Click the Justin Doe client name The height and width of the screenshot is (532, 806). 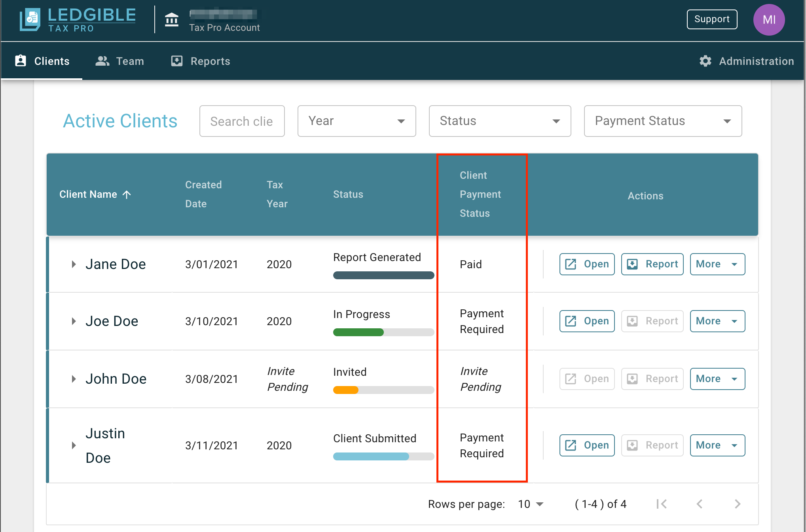[105, 445]
